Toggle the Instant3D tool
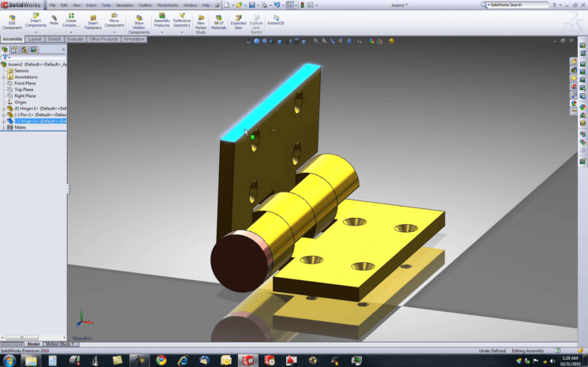 [x=276, y=21]
